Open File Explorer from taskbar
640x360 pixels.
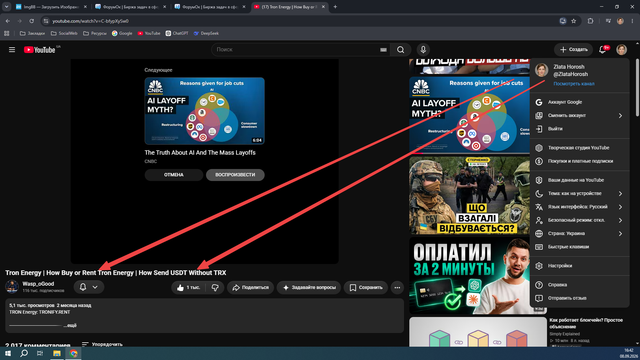point(57,353)
